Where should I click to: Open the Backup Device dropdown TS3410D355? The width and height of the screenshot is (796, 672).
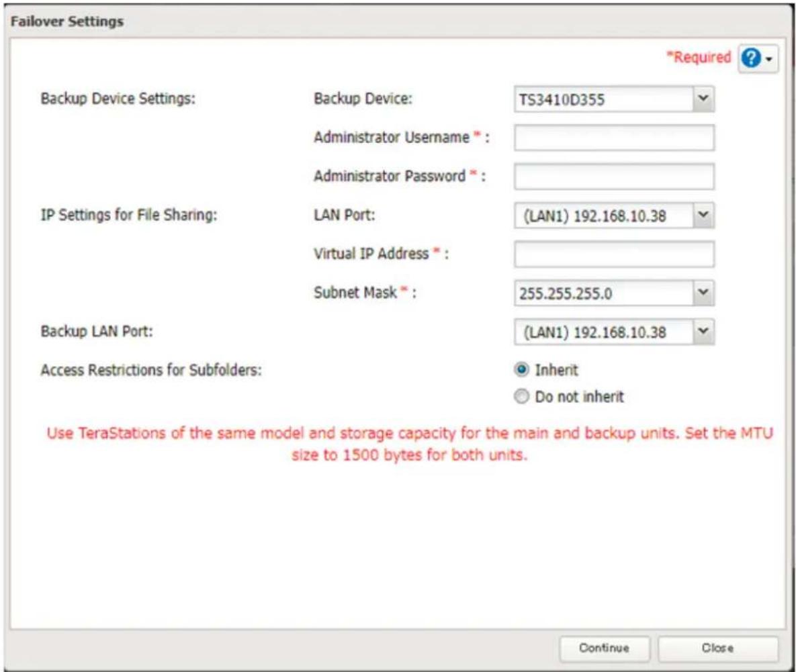[x=614, y=99]
